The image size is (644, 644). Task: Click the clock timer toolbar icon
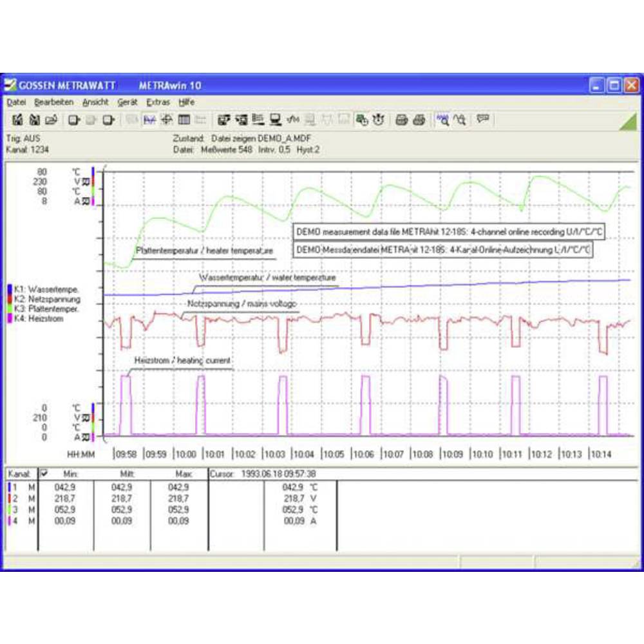379,120
